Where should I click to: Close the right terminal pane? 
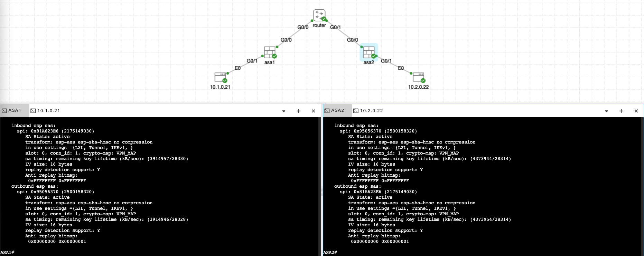click(x=636, y=111)
